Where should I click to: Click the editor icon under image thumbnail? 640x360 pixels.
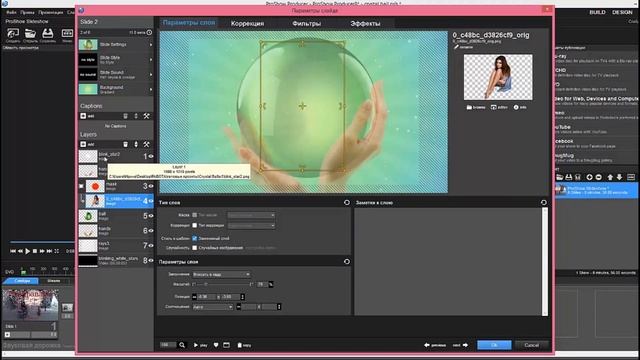(493, 107)
